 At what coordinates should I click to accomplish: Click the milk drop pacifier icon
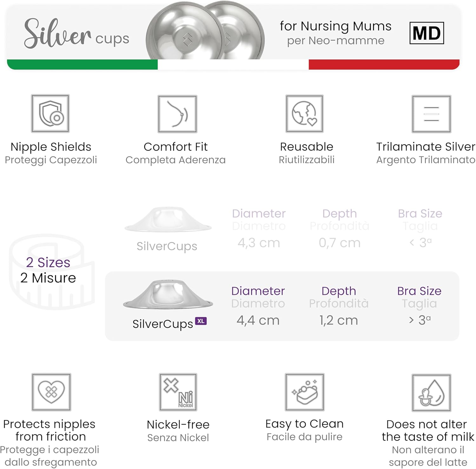tap(431, 393)
